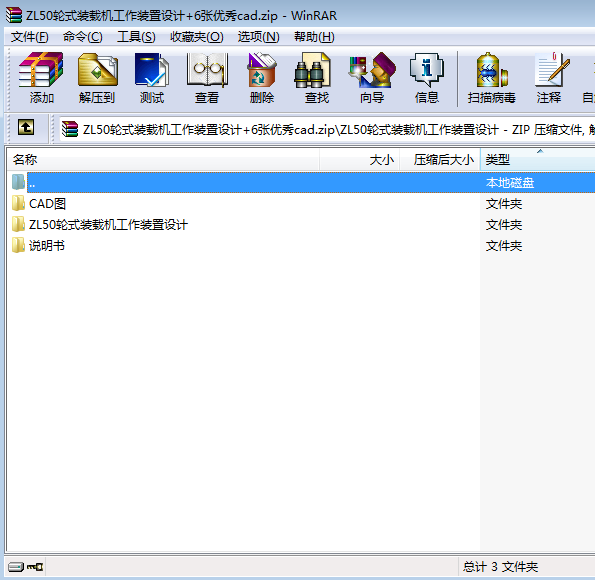The width and height of the screenshot is (595, 580).
Task: Sort by 类型 column header
Action: click(x=538, y=159)
